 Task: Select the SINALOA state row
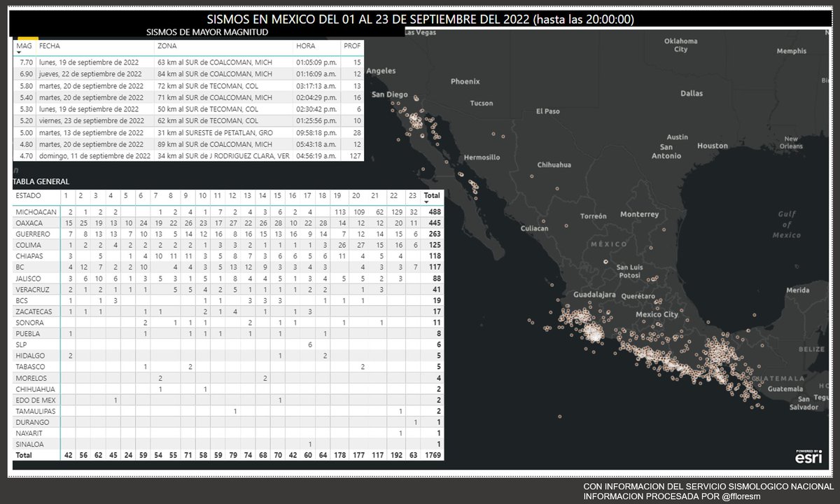[228, 444]
